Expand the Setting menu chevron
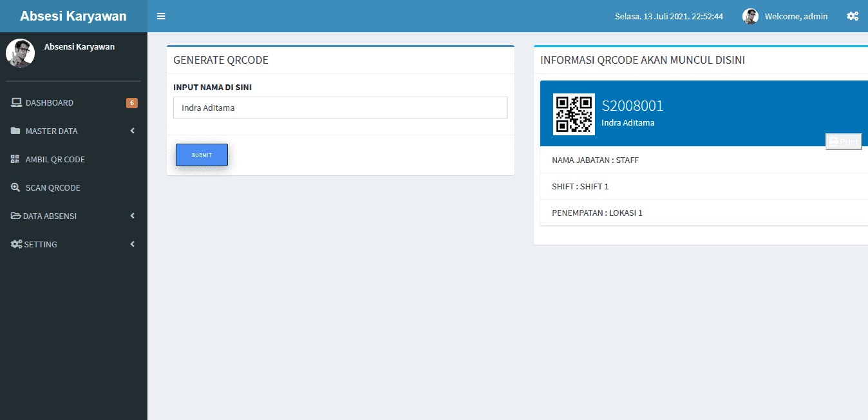 click(x=132, y=243)
